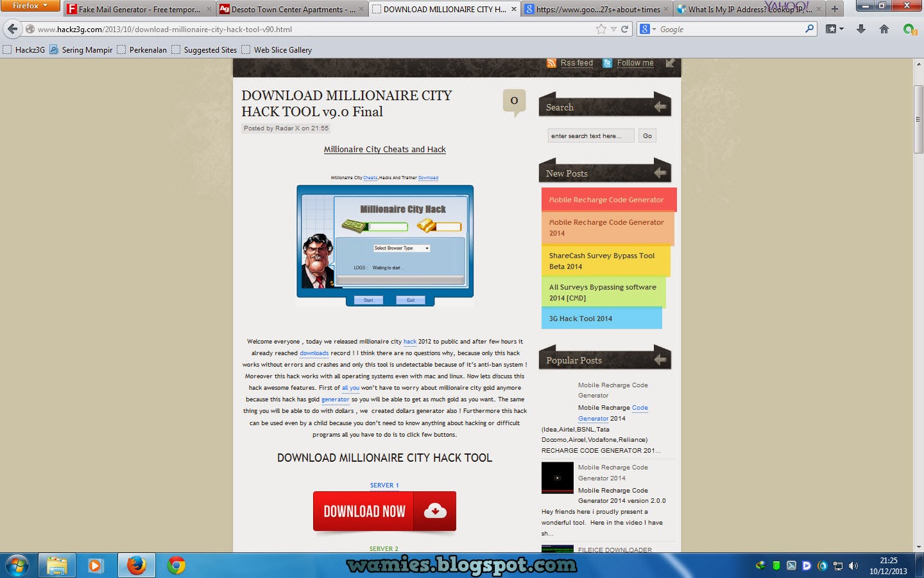Screen dimensions: 924x578
Task: Switch to the What Is My IP Address tab
Action: pos(749,9)
